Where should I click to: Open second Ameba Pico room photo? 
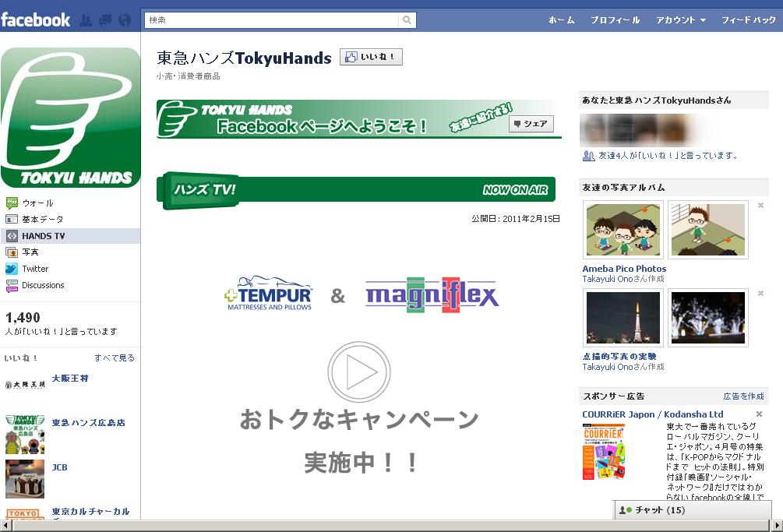pyautogui.click(x=708, y=230)
